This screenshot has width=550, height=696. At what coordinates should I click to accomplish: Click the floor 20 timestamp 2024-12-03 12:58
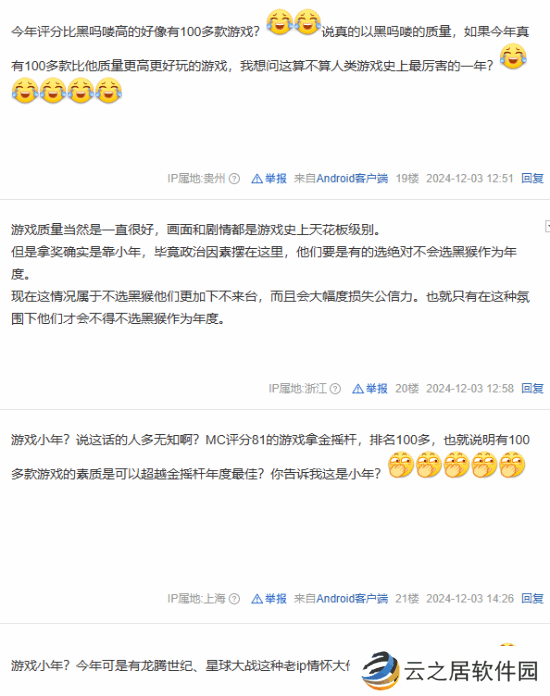coord(470,389)
